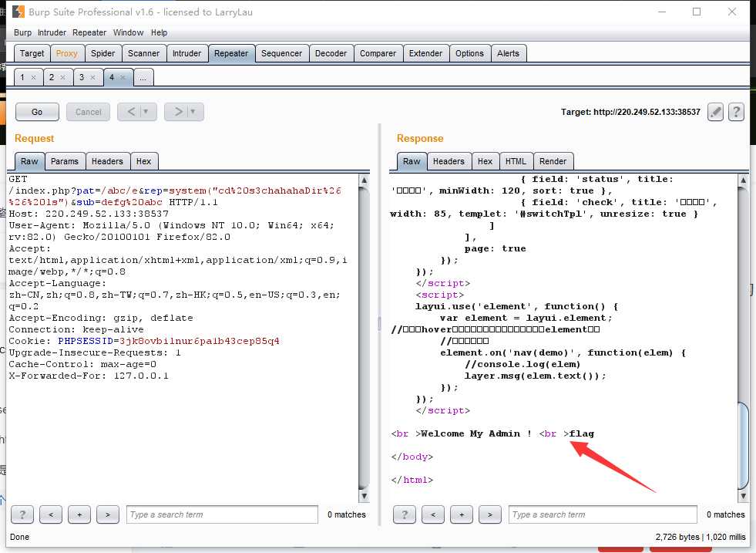The image size is (756, 553).
Task: Open the Window menu
Action: (128, 32)
